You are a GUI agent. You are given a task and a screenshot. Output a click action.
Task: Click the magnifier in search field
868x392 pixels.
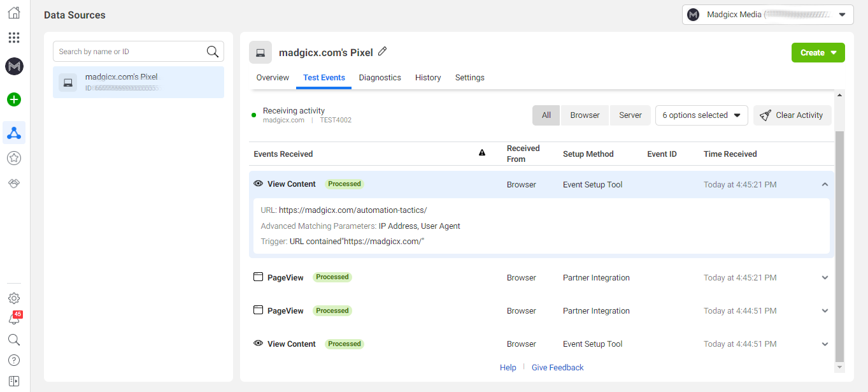point(213,52)
